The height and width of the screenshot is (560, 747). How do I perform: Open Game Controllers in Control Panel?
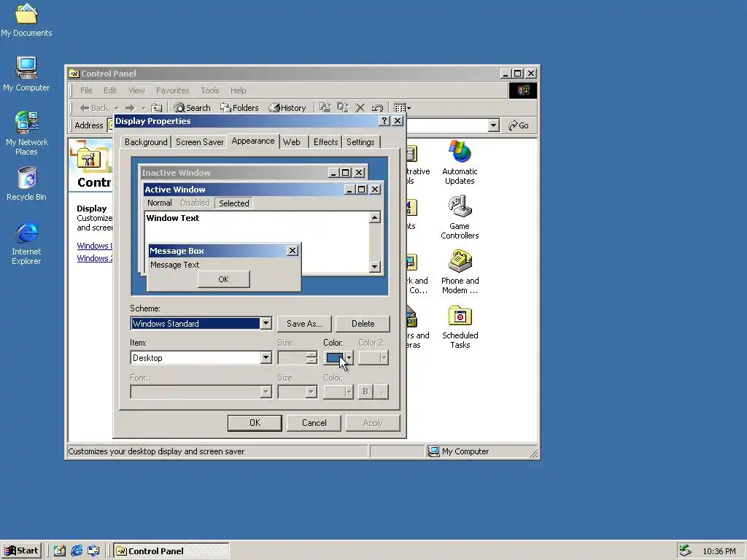[x=460, y=217]
